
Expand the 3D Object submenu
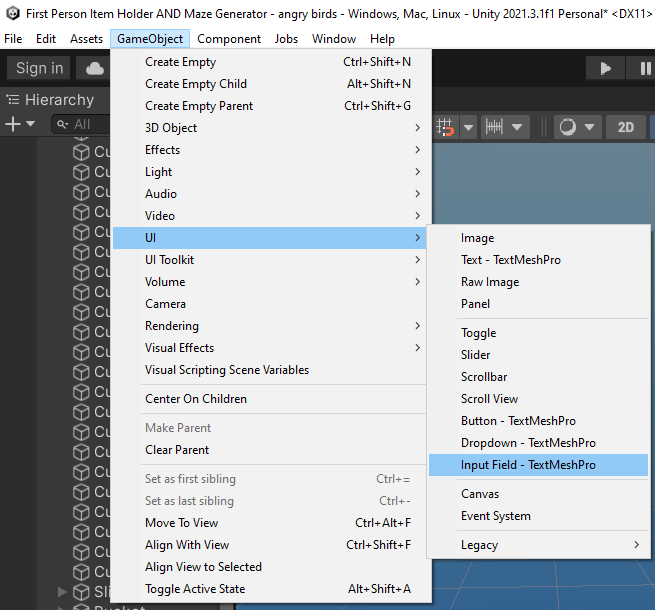pos(269,128)
